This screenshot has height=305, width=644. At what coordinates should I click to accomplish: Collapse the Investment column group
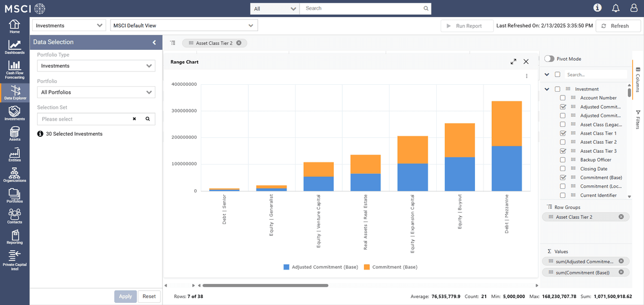click(547, 89)
